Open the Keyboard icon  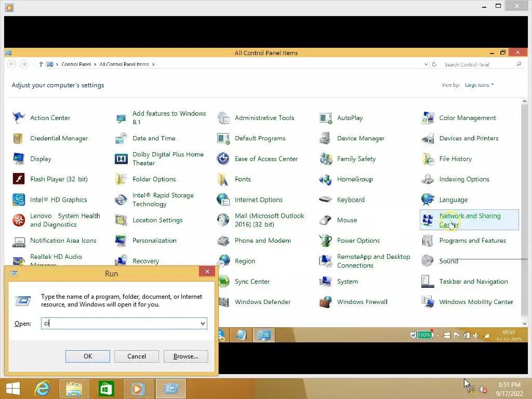coord(326,199)
